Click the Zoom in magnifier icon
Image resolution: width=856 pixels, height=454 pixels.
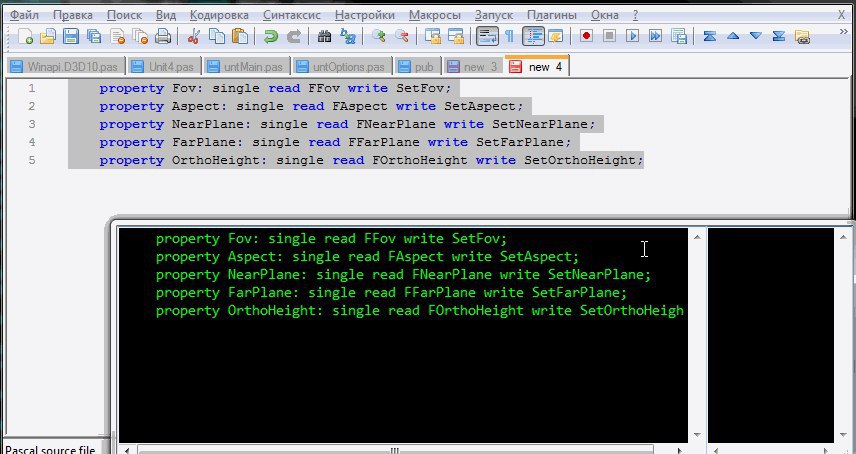click(379, 37)
